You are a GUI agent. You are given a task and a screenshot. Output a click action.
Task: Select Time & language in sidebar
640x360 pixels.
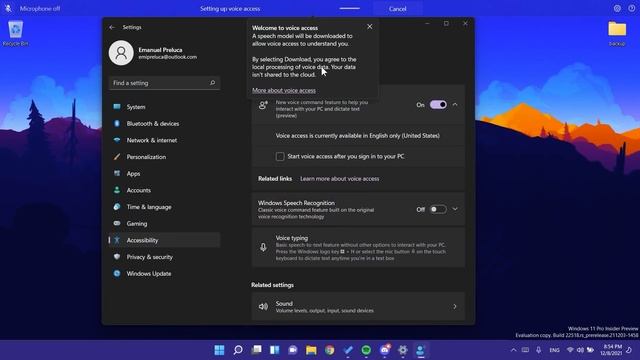[164, 207]
